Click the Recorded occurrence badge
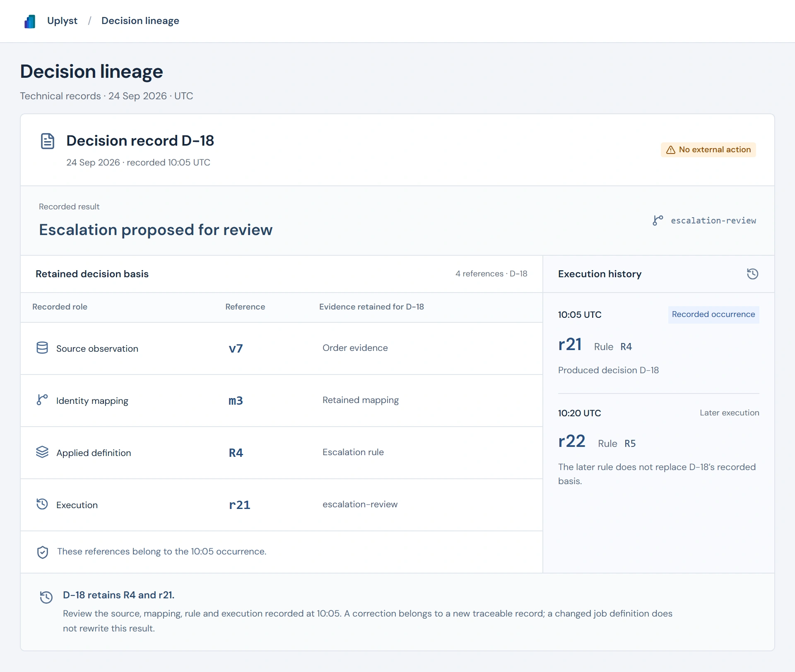The height and width of the screenshot is (672, 795). click(713, 314)
